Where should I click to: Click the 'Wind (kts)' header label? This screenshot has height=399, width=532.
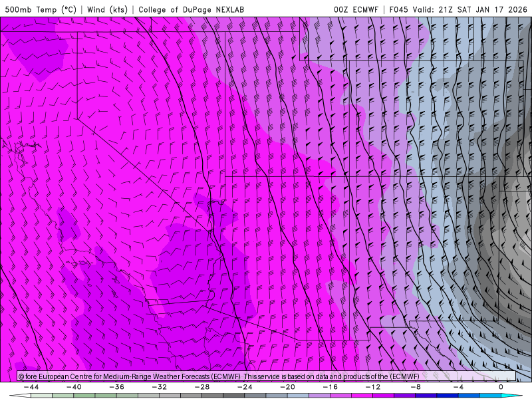[107, 9]
